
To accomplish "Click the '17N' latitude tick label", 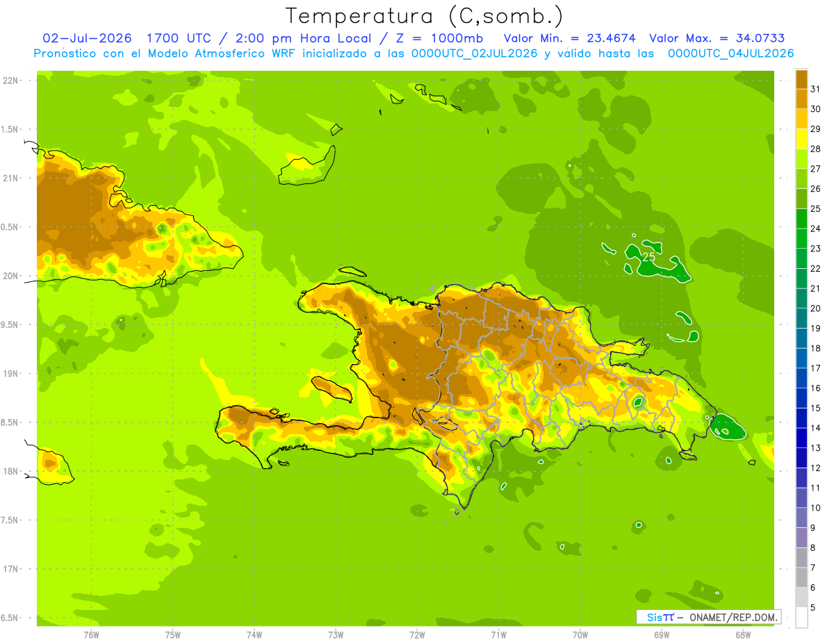I will click(12, 569).
